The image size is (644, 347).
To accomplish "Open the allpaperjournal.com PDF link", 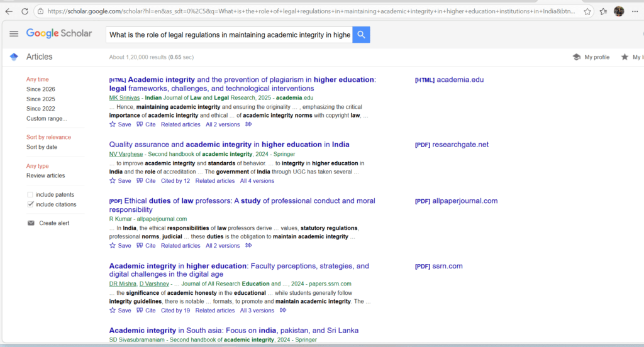I will point(457,201).
